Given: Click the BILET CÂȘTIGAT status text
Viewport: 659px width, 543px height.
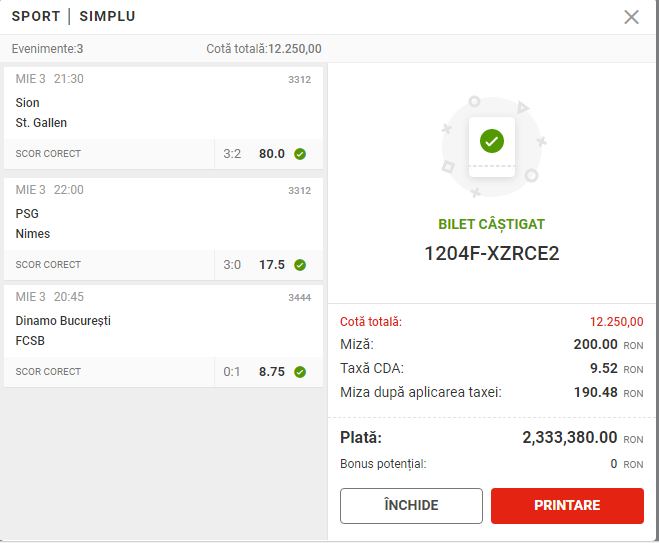Looking at the screenshot, I should pos(491,224).
